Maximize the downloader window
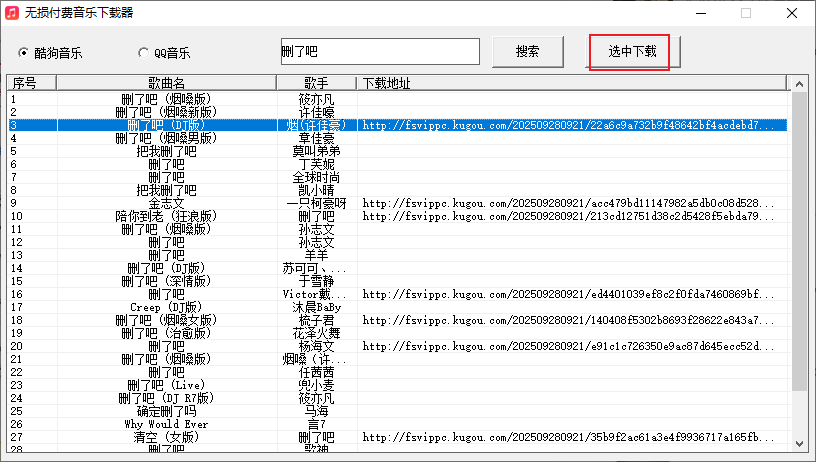Screen dimensions: 816x462 point(746,13)
